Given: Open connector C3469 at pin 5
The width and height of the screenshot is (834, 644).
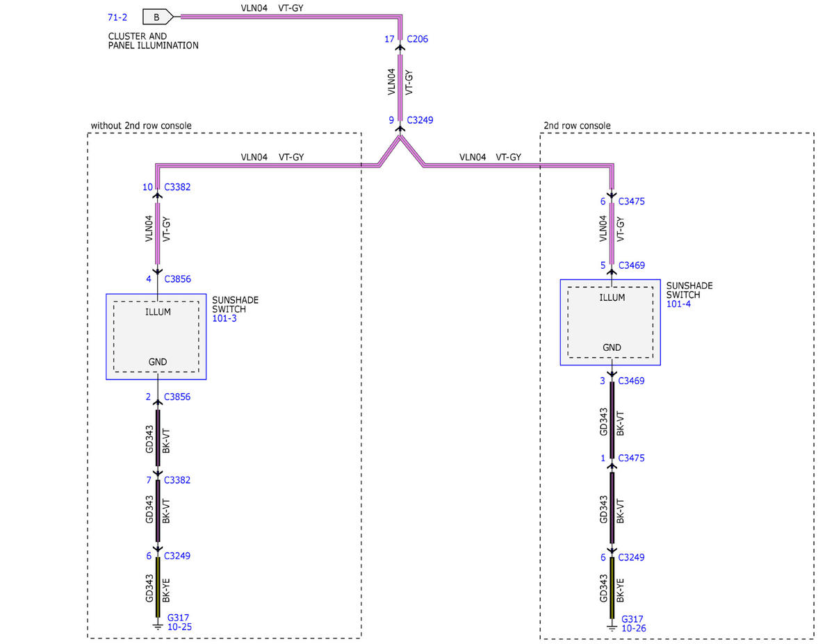Looking at the screenshot, I should point(631,265).
